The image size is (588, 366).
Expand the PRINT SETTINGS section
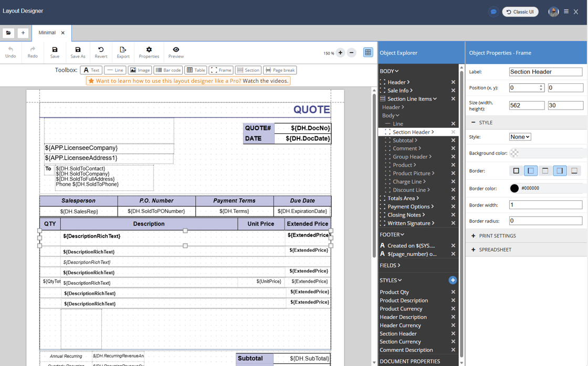[x=497, y=236]
